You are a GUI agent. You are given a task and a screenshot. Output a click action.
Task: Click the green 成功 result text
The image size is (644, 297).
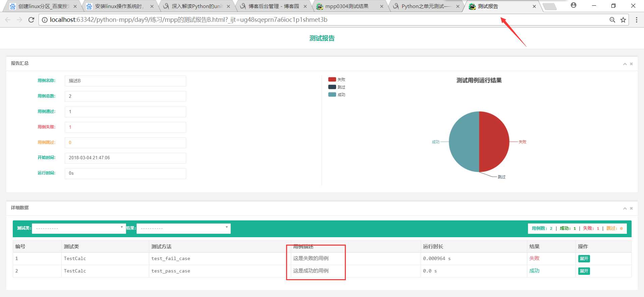(x=534, y=271)
